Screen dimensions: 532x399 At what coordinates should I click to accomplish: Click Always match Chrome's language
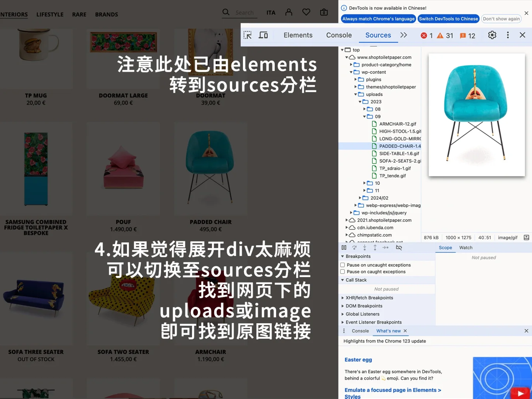(x=378, y=18)
